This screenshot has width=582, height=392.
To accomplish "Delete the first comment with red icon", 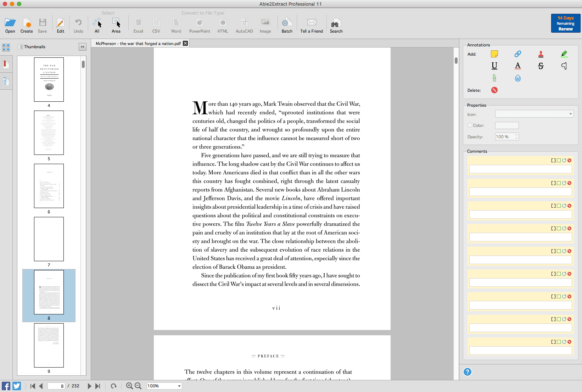I will (570, 161).
